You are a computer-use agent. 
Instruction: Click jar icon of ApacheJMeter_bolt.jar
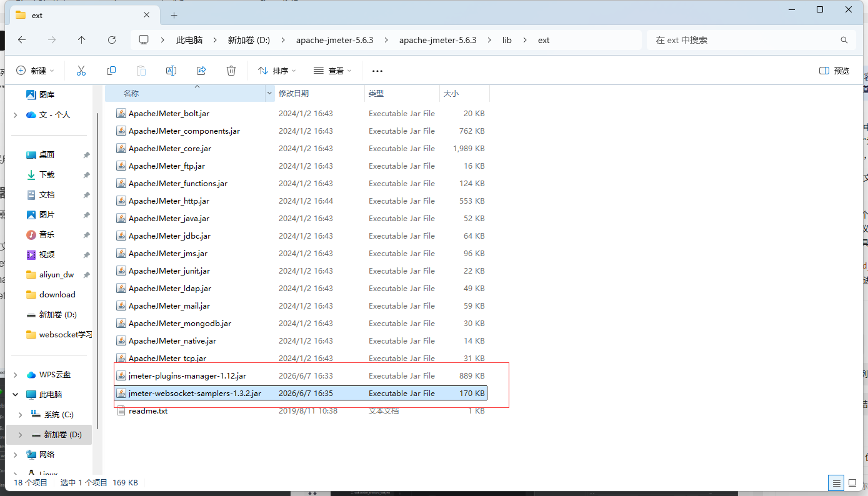pos(121,114)
